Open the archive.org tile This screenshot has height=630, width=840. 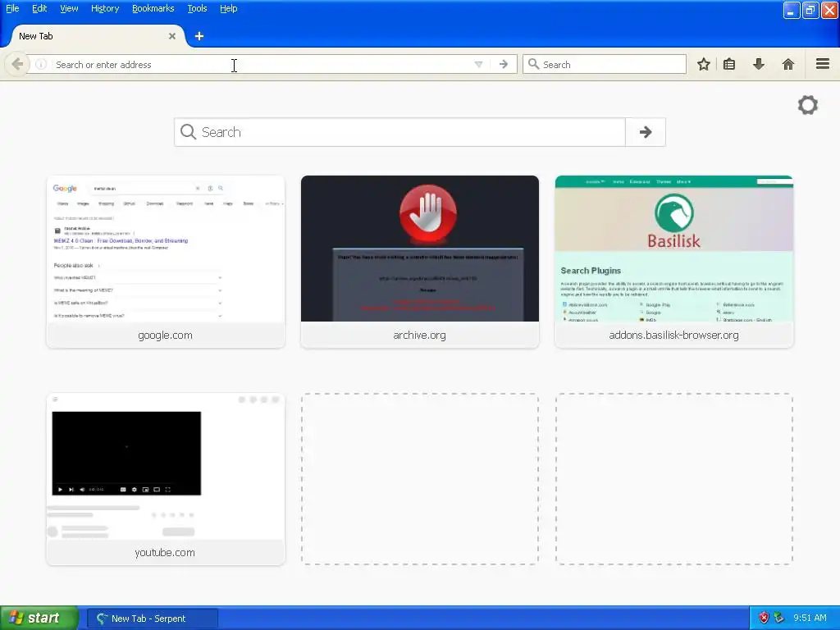420,262
